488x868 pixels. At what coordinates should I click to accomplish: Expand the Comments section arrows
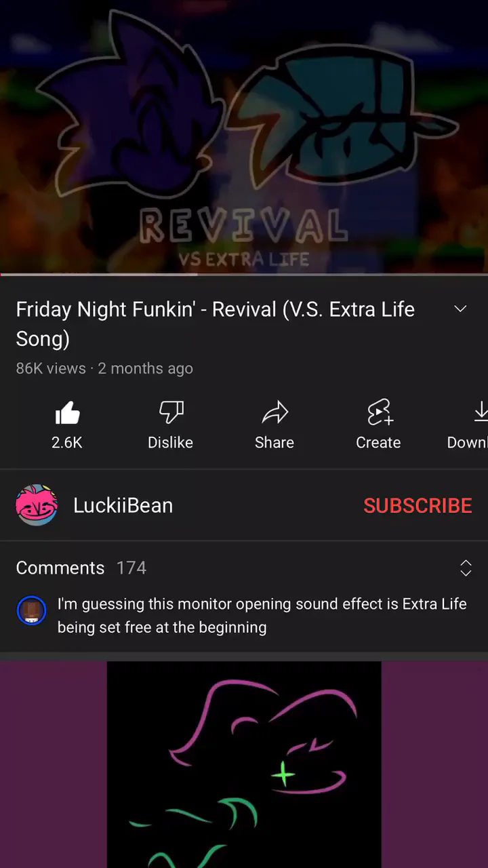[466, 568]
